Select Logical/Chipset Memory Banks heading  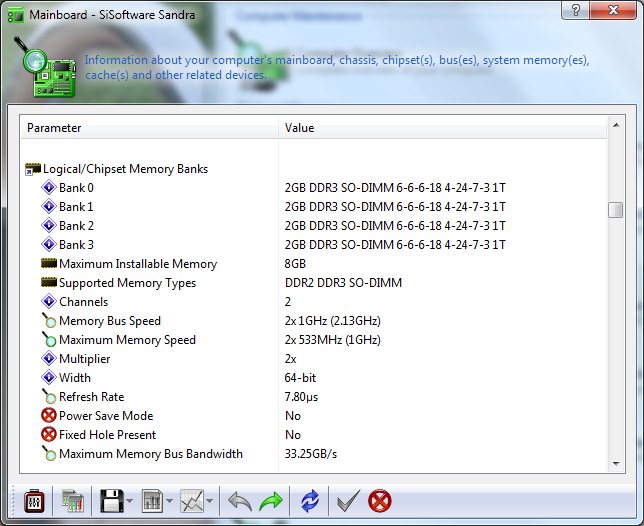pos(125,169)
